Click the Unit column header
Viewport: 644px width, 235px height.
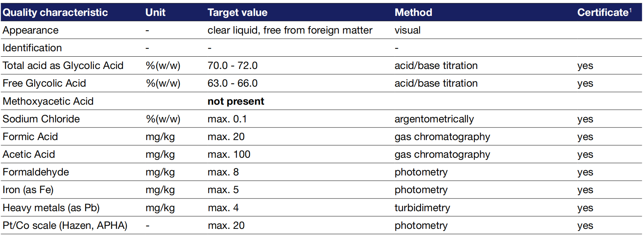[x=155, y=12]
